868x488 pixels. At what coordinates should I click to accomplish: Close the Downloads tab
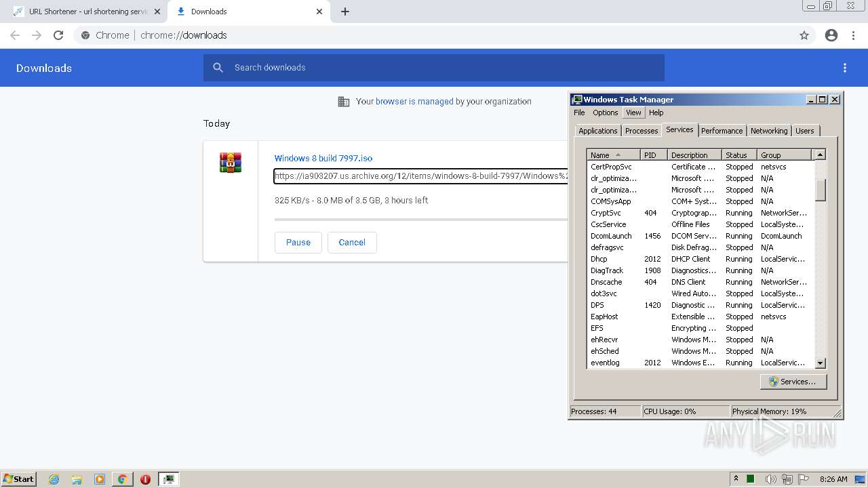pyautogui.click(x=319, y=12)
